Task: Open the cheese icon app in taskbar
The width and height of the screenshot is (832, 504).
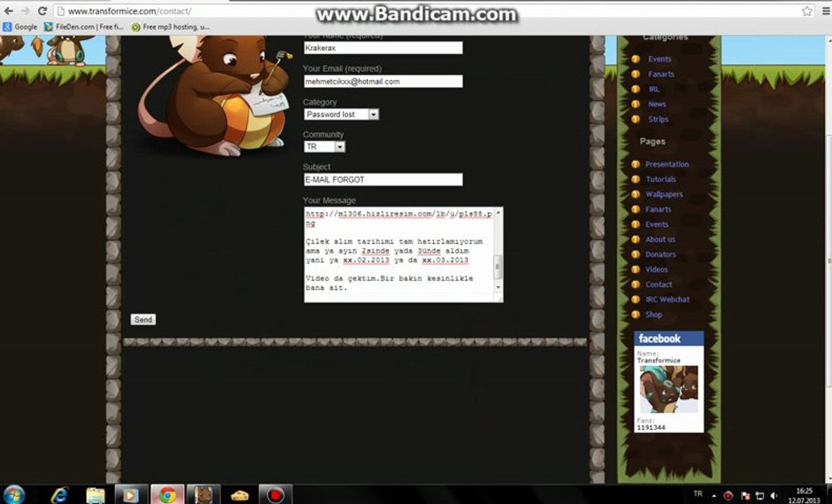Action: [240, 495]
